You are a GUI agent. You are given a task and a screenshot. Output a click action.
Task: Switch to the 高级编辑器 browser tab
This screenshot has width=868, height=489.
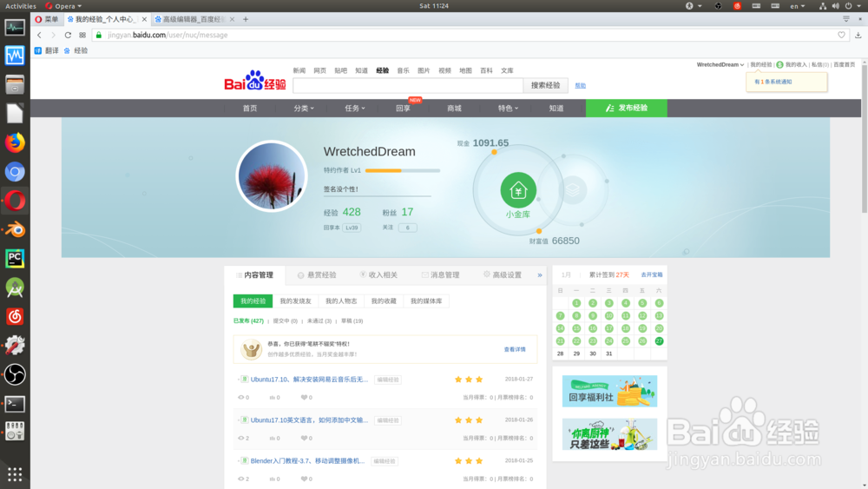point(194,19)
